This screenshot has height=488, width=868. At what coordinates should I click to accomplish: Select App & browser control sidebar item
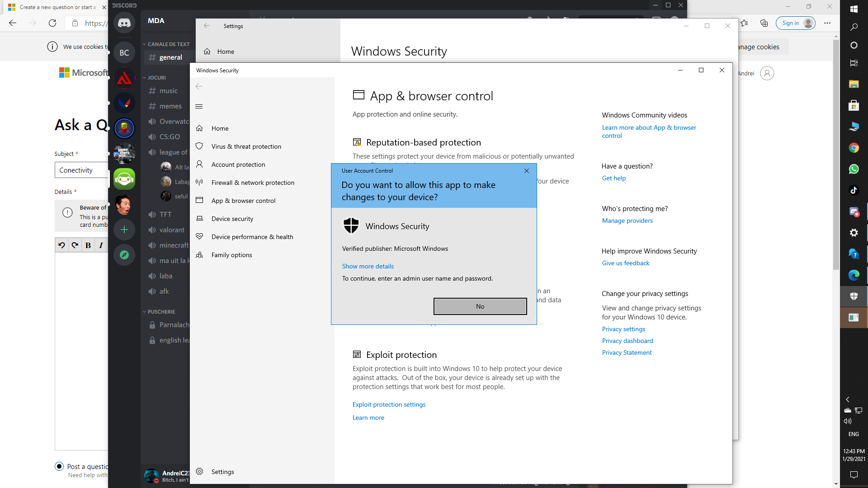pos(243,201)
